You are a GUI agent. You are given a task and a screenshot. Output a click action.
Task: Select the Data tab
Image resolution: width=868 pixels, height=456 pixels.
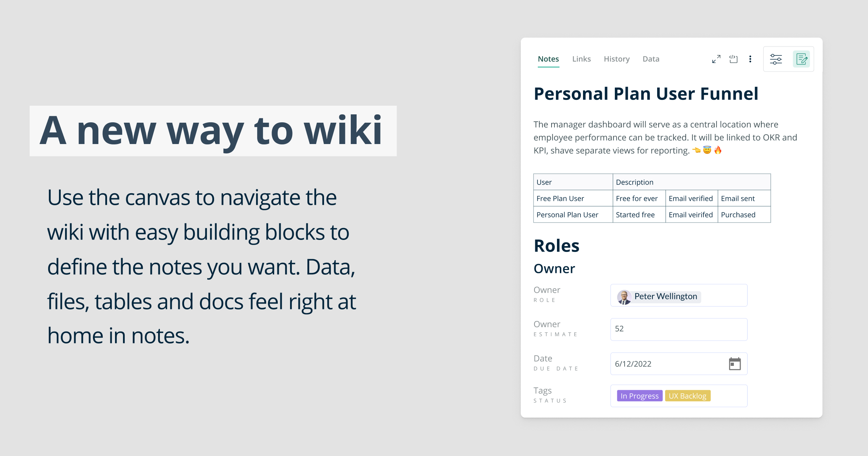(651, 59)
